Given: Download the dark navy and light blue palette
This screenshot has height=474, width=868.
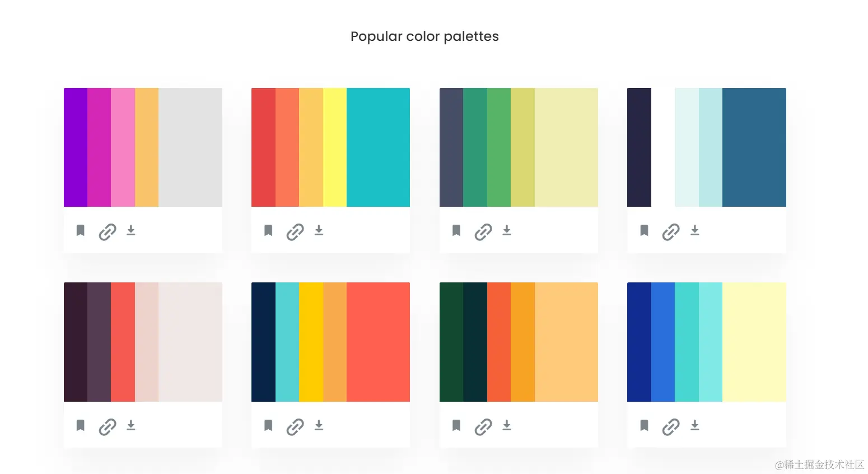Looking at the screenshot, I should point(695,230).
